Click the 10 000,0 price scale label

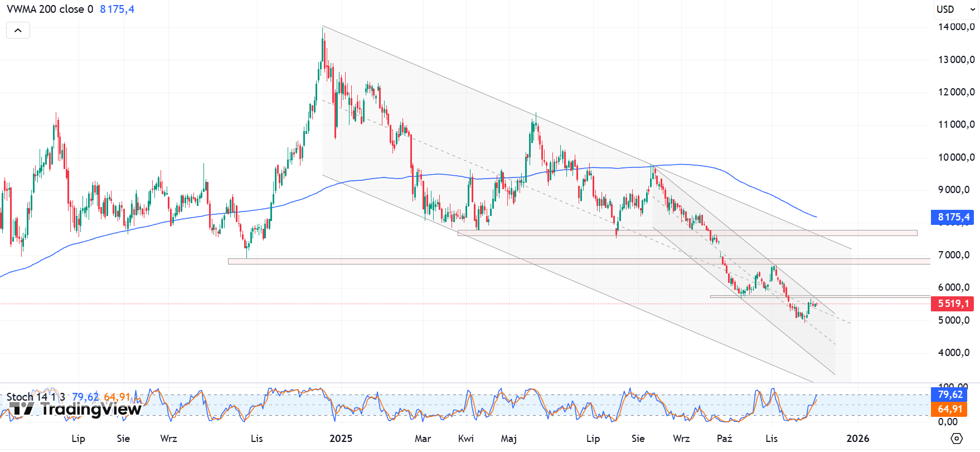[956, 157]
